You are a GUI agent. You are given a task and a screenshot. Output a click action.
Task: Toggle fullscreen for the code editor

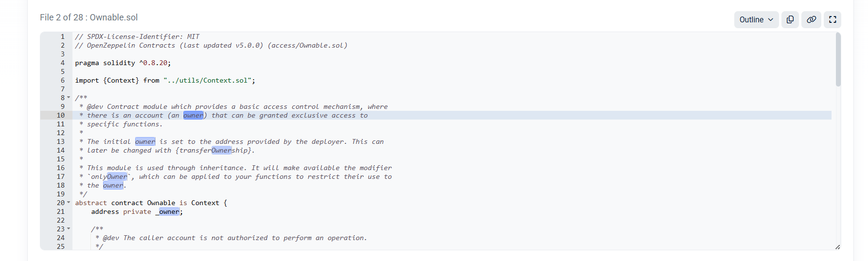click(833, 19)
